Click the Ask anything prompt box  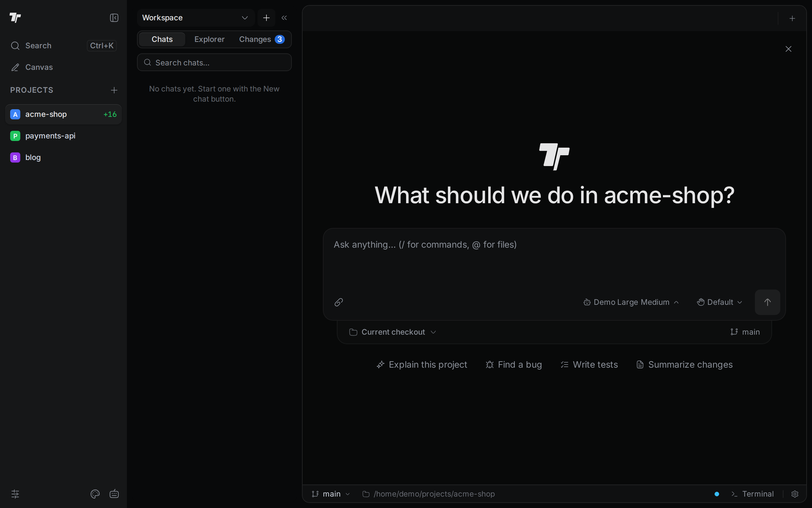pyautogui.click(x=554, y=259)
